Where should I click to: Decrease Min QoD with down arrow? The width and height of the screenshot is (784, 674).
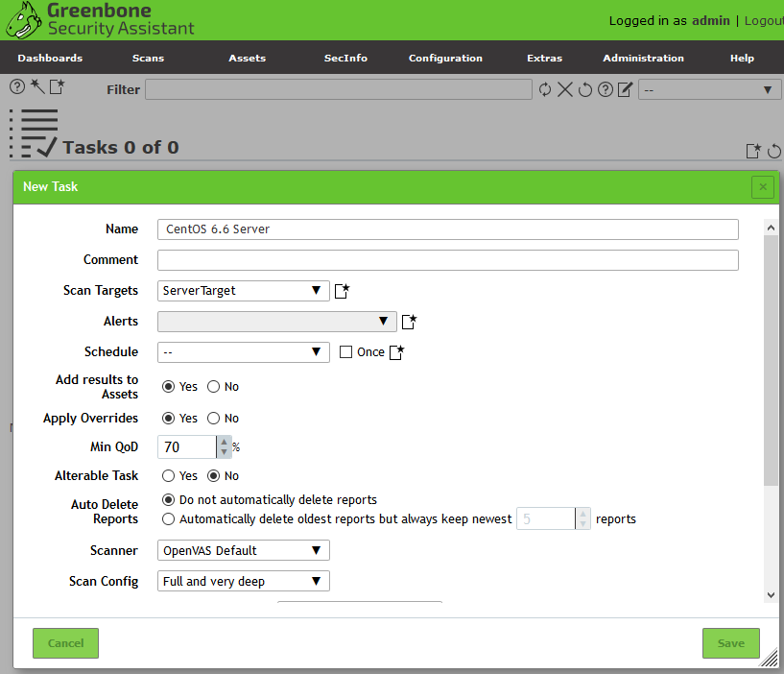[224, 452]
